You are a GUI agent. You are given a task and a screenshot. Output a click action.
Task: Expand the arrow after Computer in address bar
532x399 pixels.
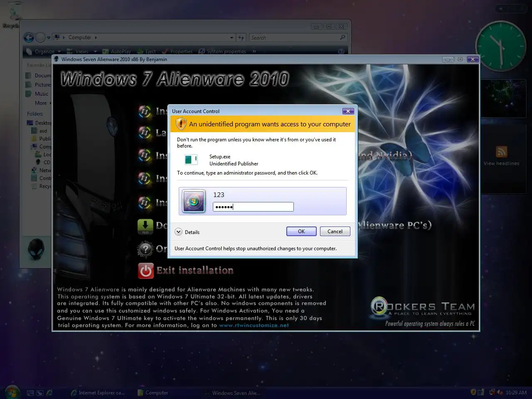point(96,37)
